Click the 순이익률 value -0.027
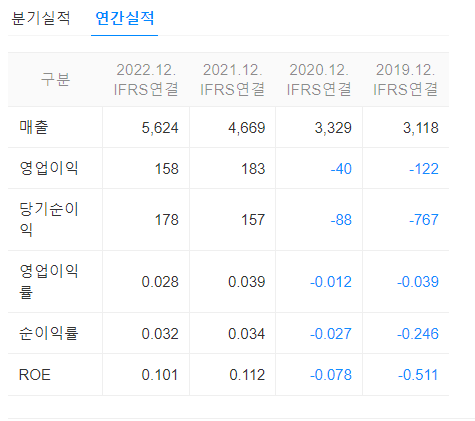This screenshot has width=475, height=421. (x=331, y=334)
